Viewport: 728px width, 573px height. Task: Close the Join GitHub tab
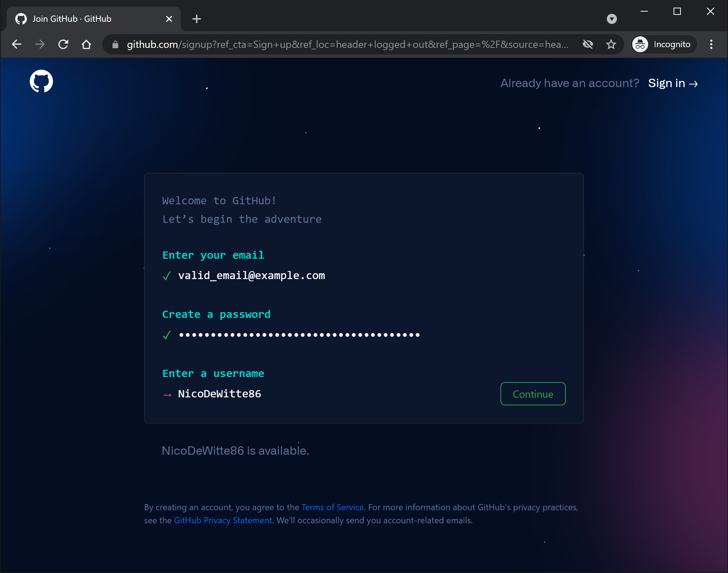click(169, 19)
